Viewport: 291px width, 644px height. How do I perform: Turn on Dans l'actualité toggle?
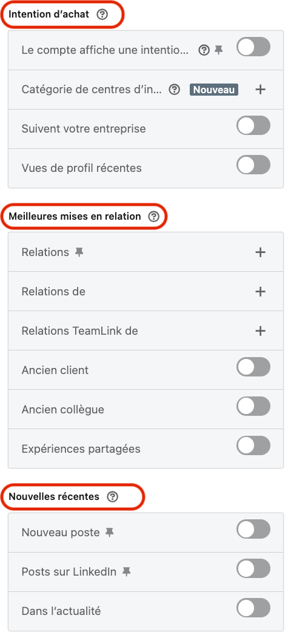tap(253, 608)
